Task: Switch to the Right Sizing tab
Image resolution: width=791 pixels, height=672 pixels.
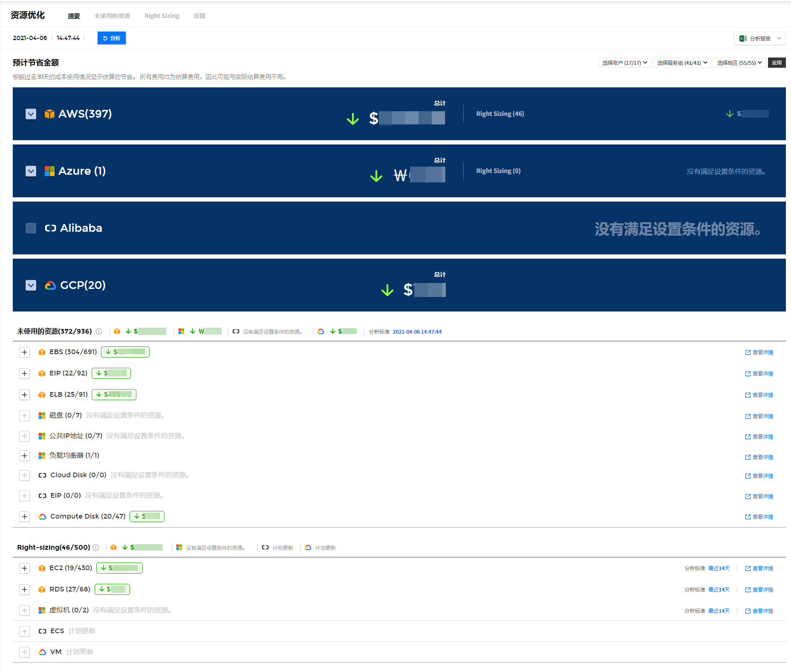Action: pyautogui.click(x=162, y=16)
